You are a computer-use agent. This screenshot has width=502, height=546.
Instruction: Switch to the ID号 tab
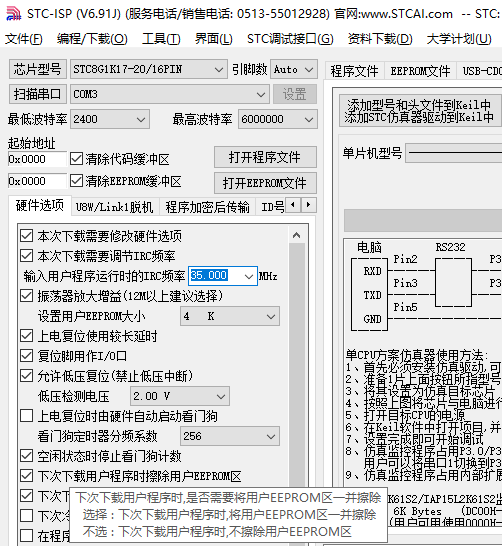click(273, 207)
